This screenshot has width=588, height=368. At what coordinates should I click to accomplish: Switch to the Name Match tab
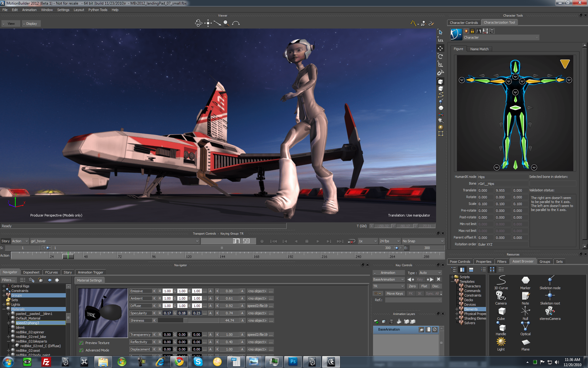coord(479,49)
